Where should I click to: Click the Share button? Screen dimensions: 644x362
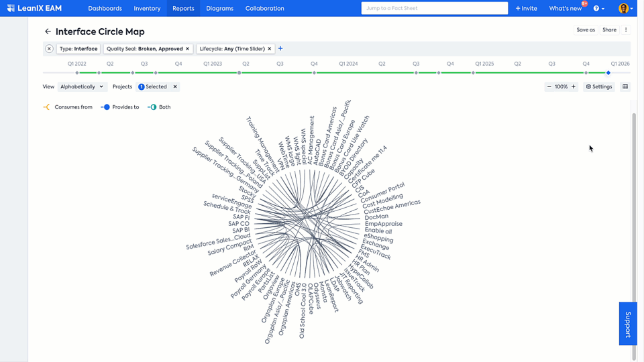(x=610, y=29)
